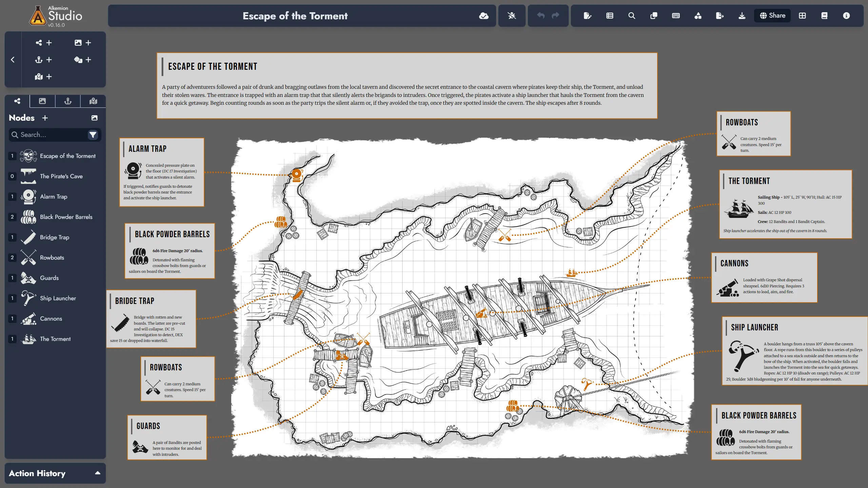Toggle the grid layout icon in toolbar
This screenshot has width=868, height=488.
click(802, 16)
